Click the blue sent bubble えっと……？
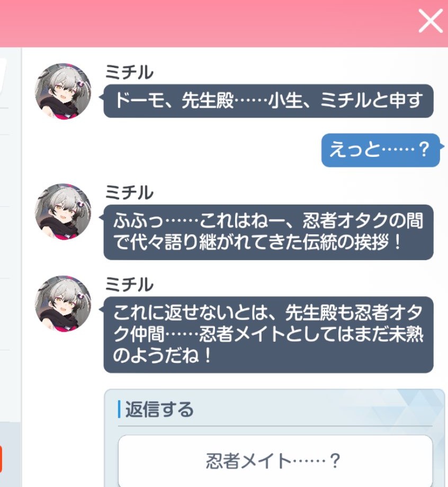This screenshot has width=448, height=487. tap(381, 150)
